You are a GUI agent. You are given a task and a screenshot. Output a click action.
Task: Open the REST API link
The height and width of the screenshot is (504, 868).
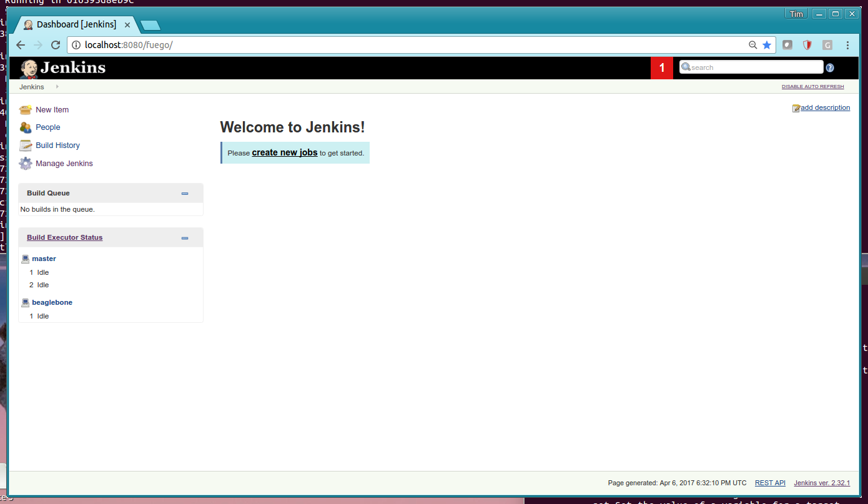(x=770, y=483)
